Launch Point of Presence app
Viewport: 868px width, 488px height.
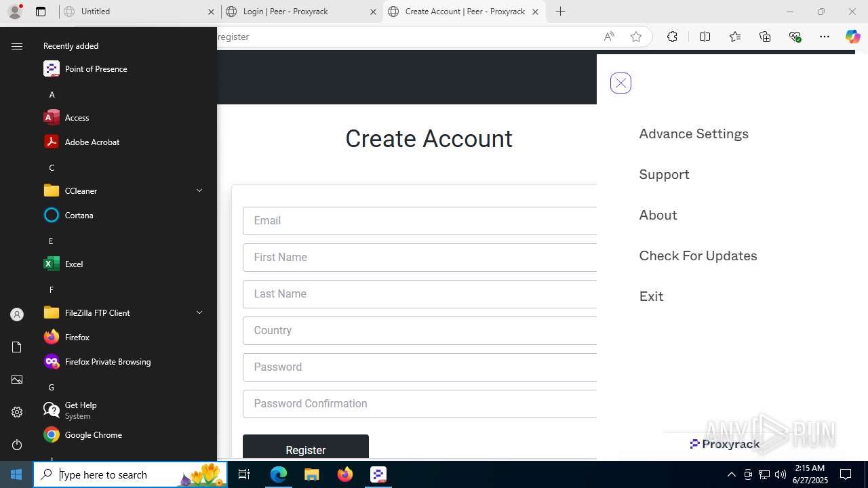125,68
